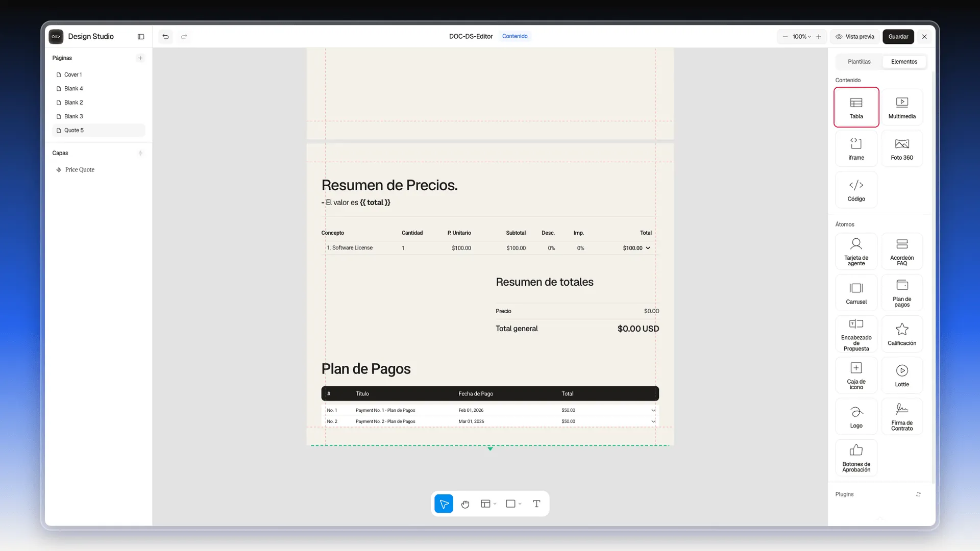Expand Payment No. 1 row chevron
Screen dimensions: 980x551
[653, 410]
